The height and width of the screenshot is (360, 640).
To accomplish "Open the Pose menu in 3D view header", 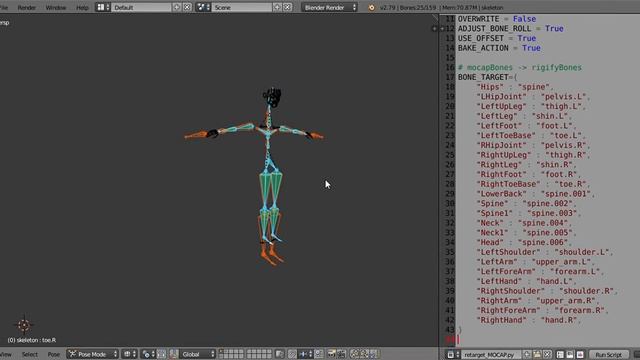I will tap(53, 354).
